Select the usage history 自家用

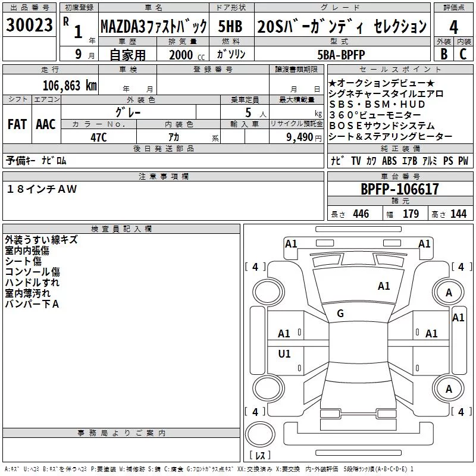(128, 55)
